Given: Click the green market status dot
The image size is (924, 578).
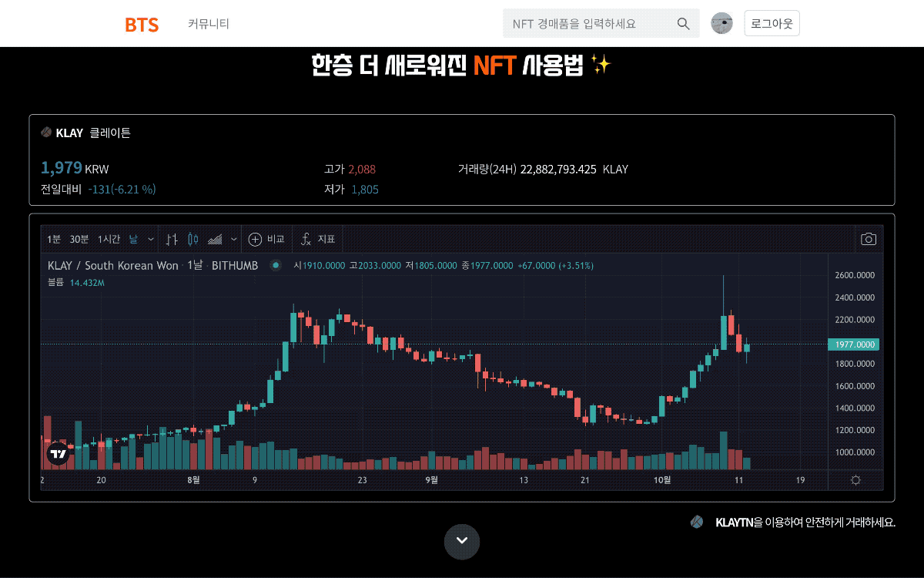Looking at the screenshot, I should (276, 266).
